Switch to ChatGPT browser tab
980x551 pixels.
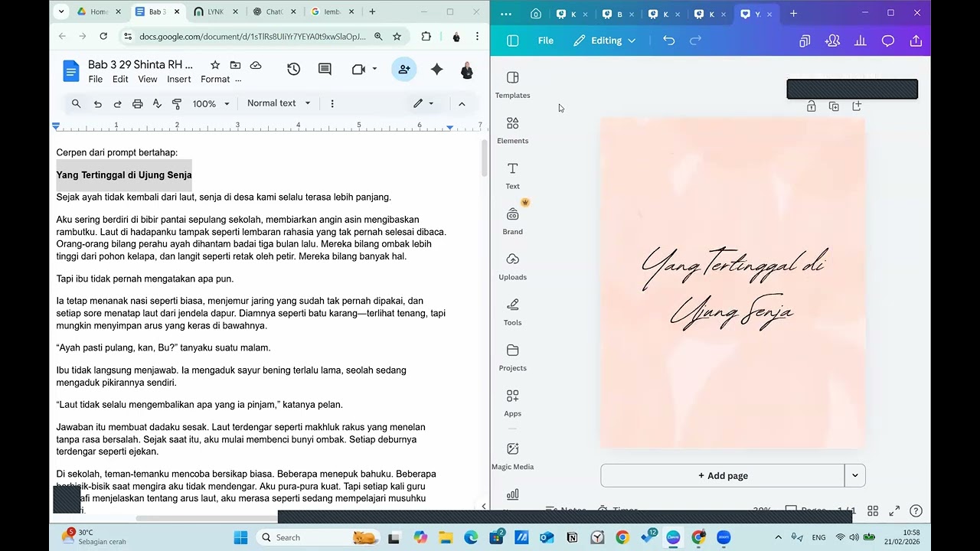click(273, 12)
